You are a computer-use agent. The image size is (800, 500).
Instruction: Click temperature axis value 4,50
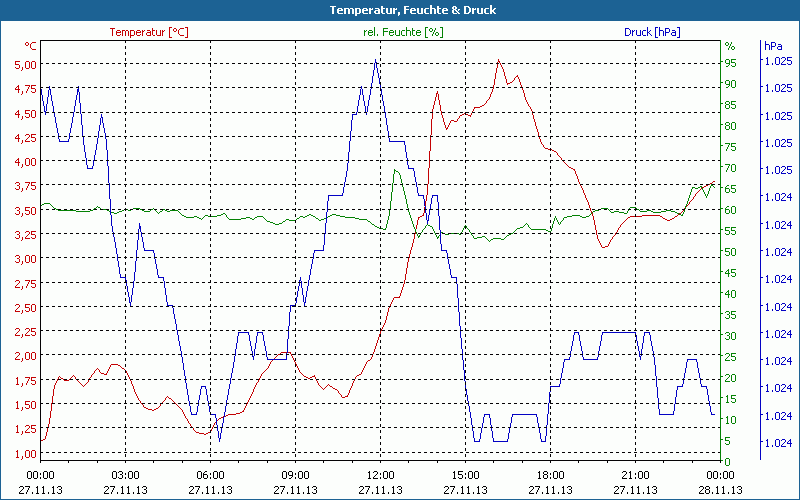pyautogui.click(x=26, y=114)
